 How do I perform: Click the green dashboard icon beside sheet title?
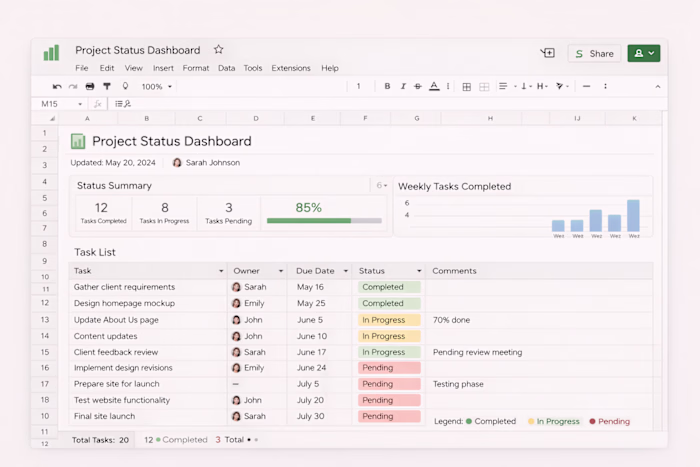[x=78, y=141]
